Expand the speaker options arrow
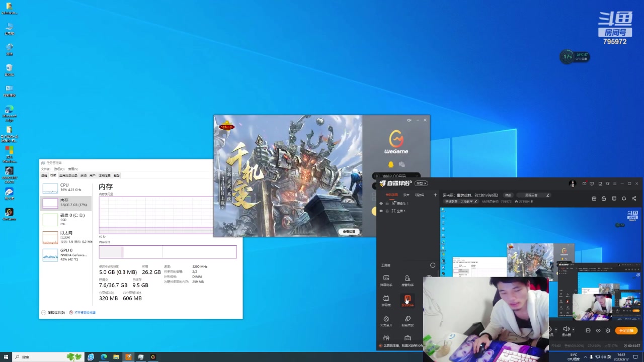Screen dimensions: 644x362 point(573,330)
